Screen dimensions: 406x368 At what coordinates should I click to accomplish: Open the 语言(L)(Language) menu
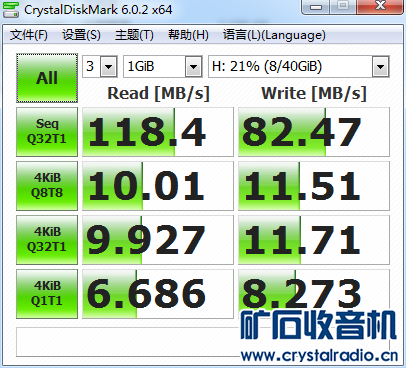coord(274,35)
